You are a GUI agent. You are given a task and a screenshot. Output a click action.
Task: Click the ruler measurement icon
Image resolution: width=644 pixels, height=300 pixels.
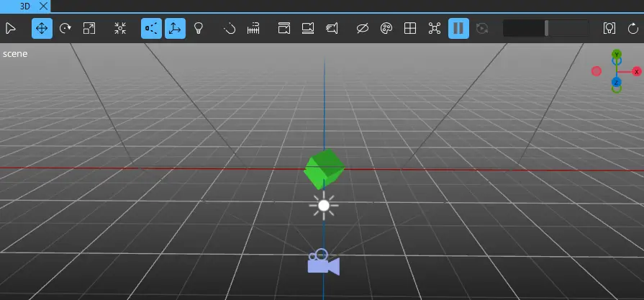(x=253, y=29)
